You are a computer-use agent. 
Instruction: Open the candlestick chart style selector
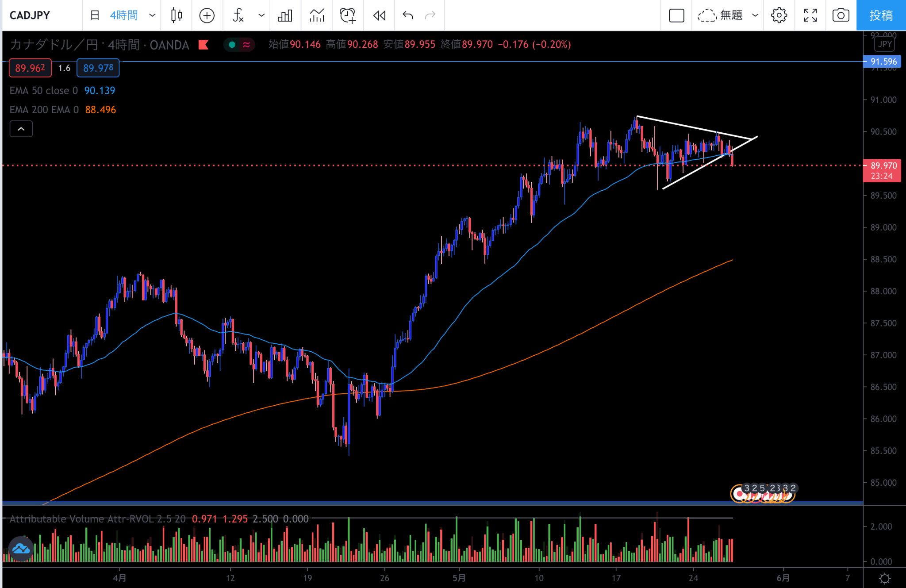coord(177,15)
